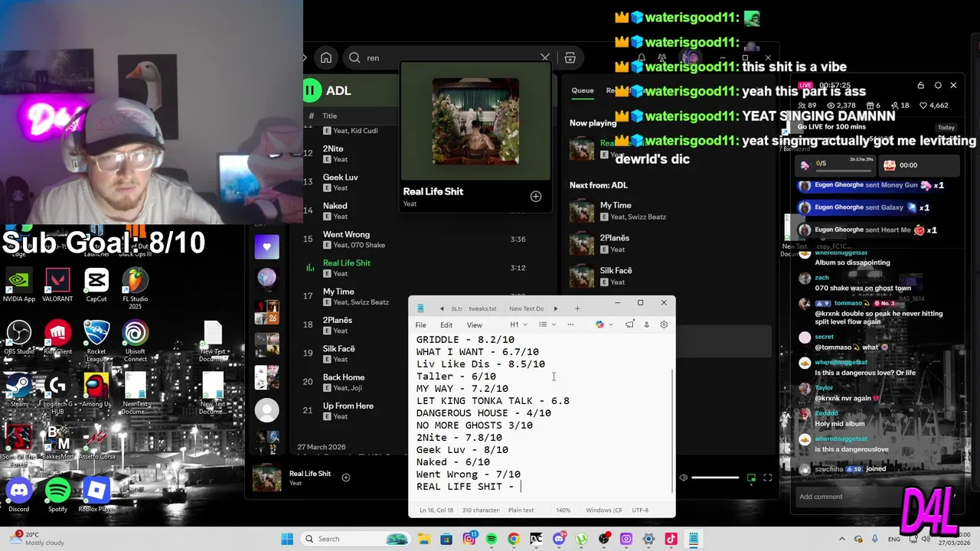Open the OBS Studio desktop shortcut
Screen dimensions: 980x551
point(19,337)
